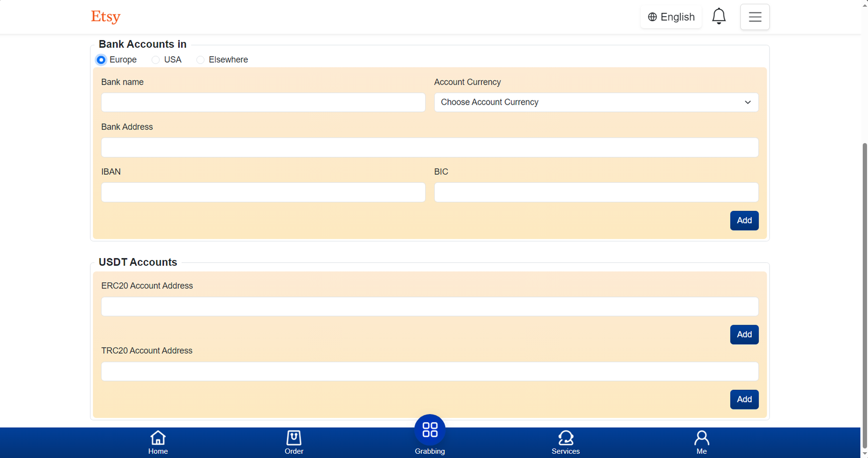Click the Bank name input field
The width and height of the screenshot is (868, 458).
click(263, 102)
